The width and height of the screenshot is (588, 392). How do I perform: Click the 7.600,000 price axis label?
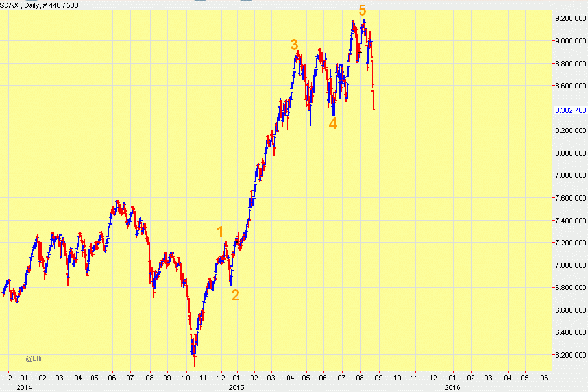[570, 198]
